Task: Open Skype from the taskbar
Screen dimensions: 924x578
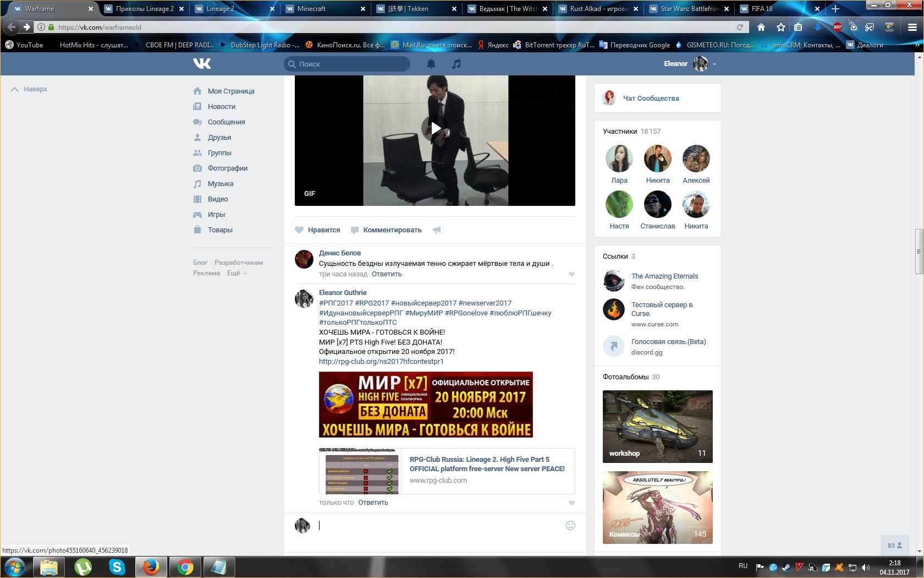Action: [x=117, y=566]
